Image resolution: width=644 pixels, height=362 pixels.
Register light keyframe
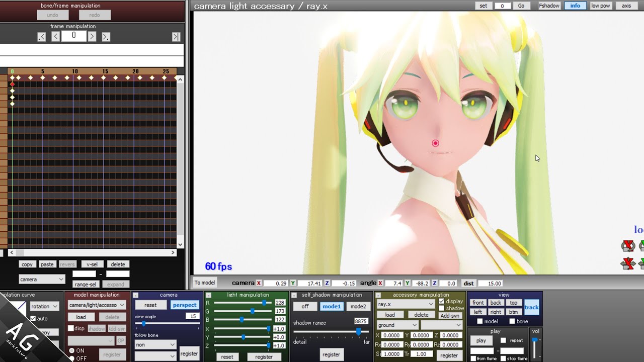264,357
